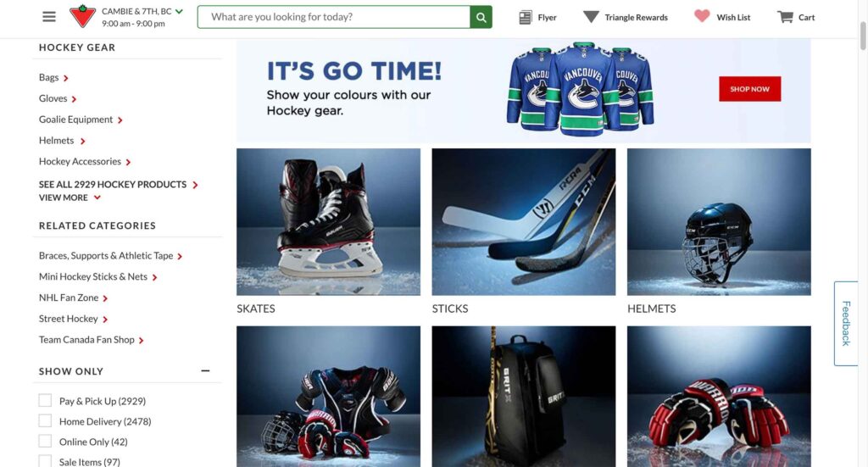Expand View More hockey categories

tap(70, 197)
